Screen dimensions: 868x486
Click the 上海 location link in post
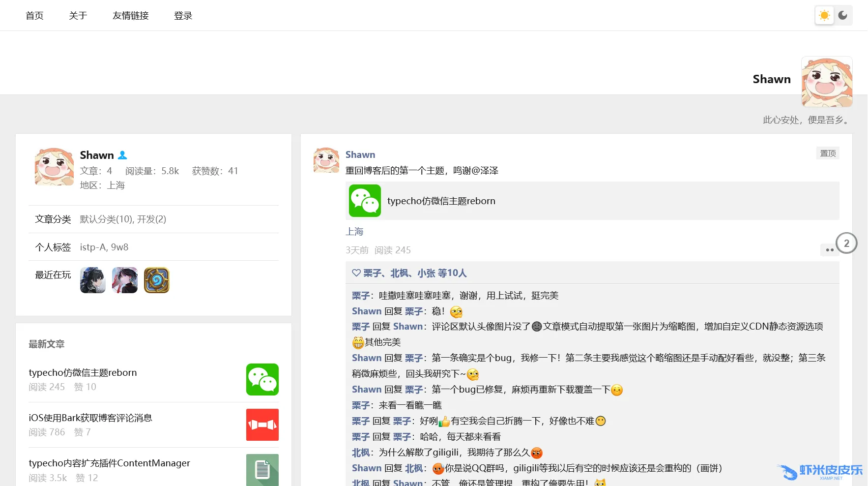coord(354,232)
